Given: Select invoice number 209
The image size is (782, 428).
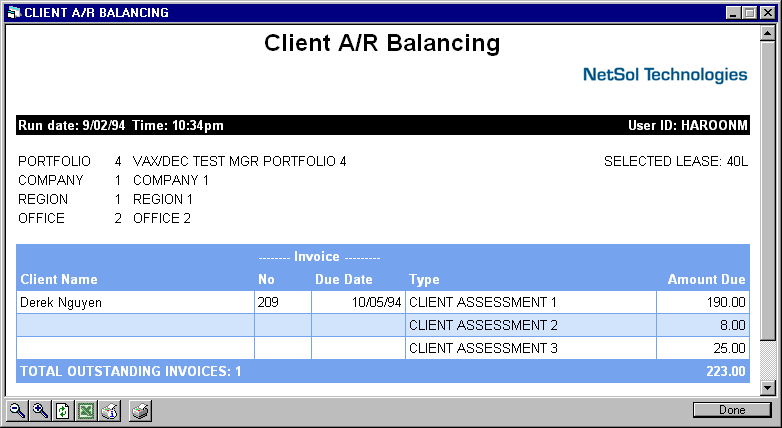Looking at the screenshot, I should (268, 302).
